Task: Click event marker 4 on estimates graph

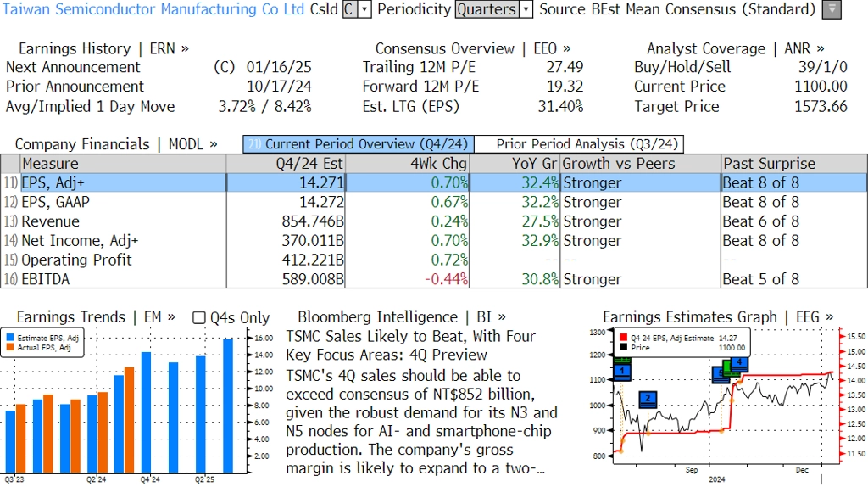Action: click(739, 363)
